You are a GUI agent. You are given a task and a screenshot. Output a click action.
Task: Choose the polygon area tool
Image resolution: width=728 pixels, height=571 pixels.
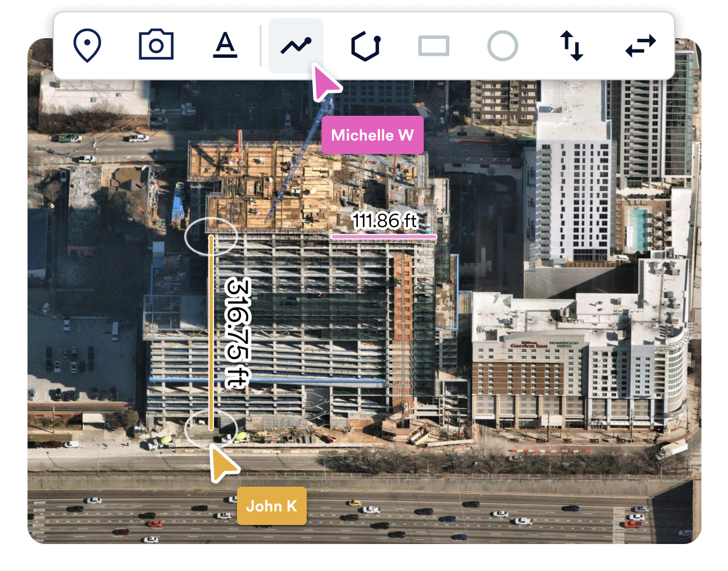pos(365,46)
